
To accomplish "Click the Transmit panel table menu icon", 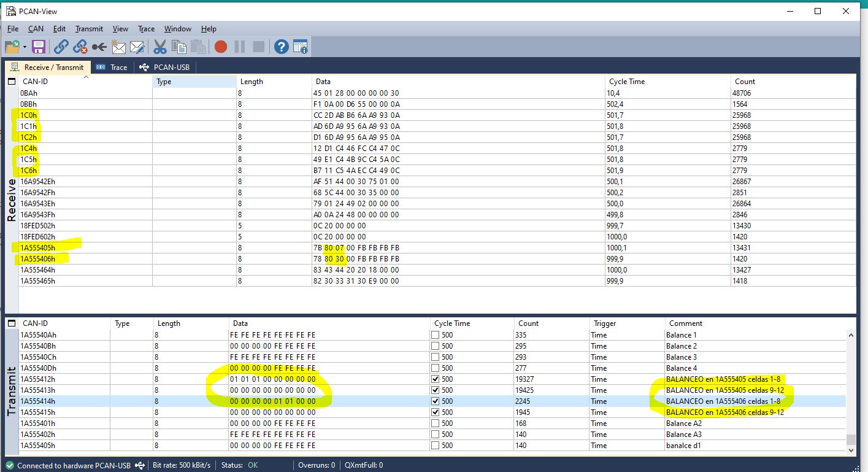I will (x=12, y=323).
